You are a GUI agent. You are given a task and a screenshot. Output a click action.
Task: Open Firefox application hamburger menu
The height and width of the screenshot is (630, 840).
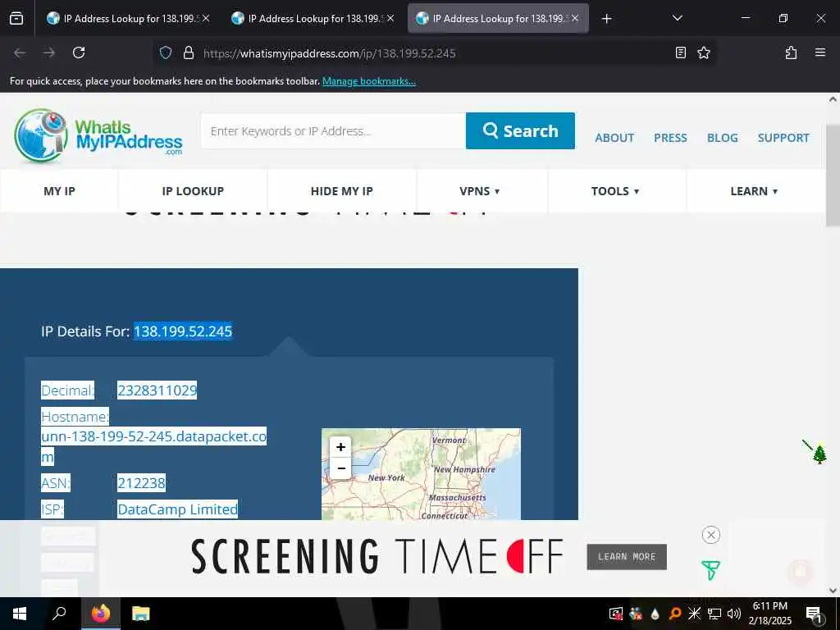pyautogui.click(x=819, y=53)
